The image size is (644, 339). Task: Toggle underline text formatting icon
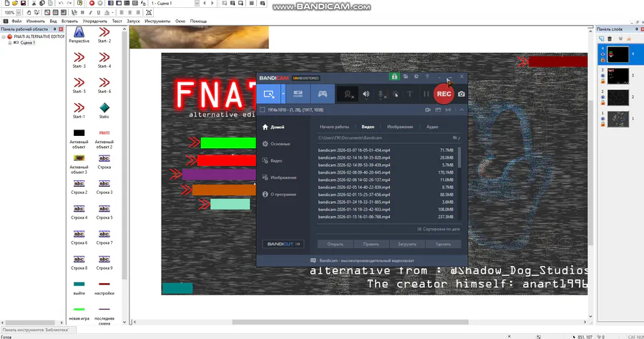98,12
